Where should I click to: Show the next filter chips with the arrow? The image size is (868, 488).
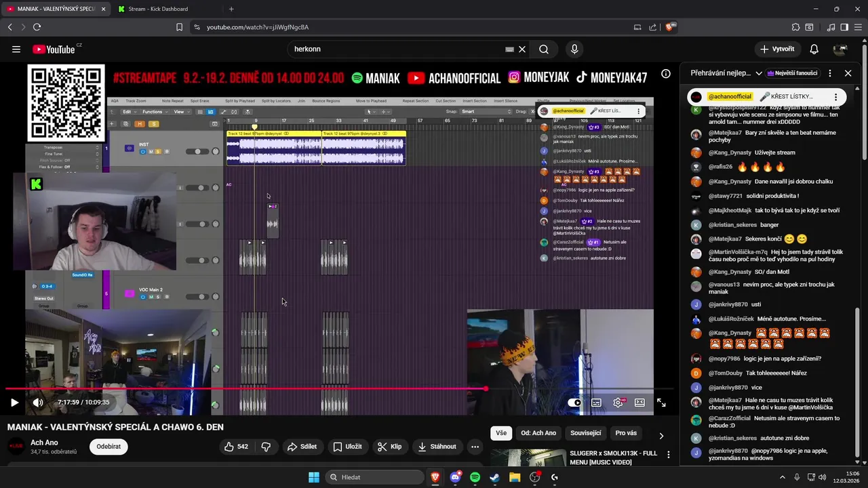[x=661, y=435]
